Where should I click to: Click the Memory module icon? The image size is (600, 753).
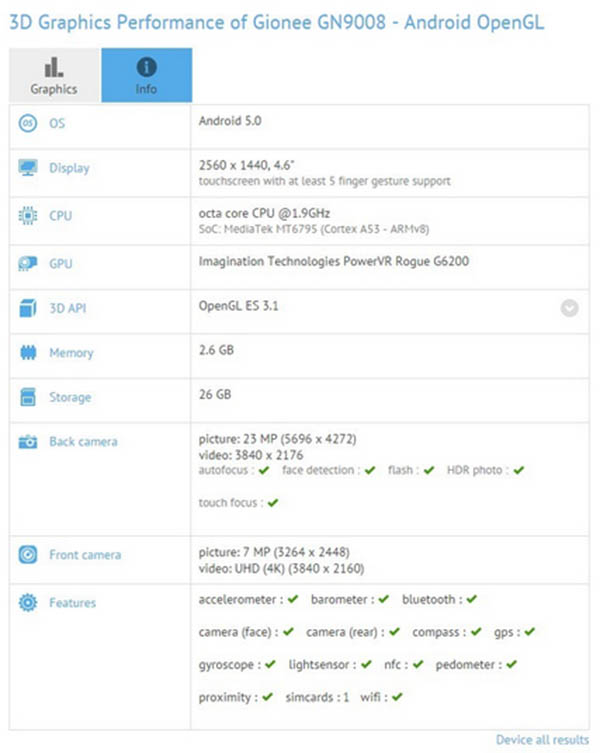tap(28, 353)
